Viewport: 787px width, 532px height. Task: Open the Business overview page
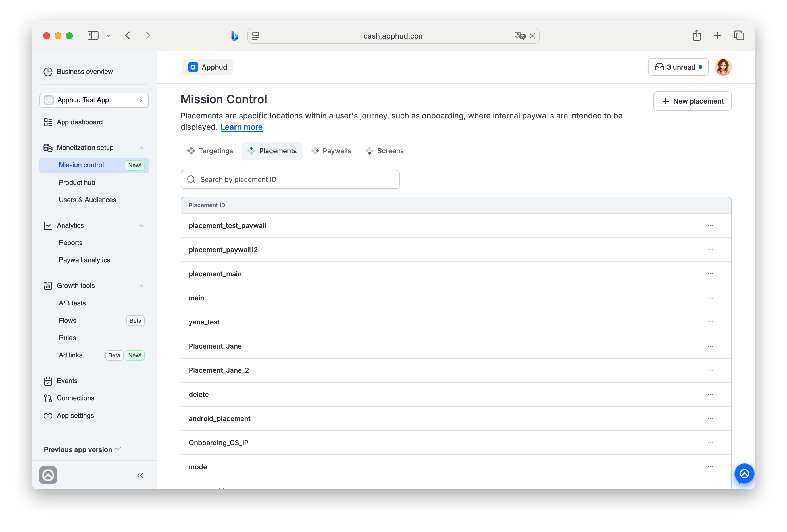pyautogui.click(x=84, y=72)
